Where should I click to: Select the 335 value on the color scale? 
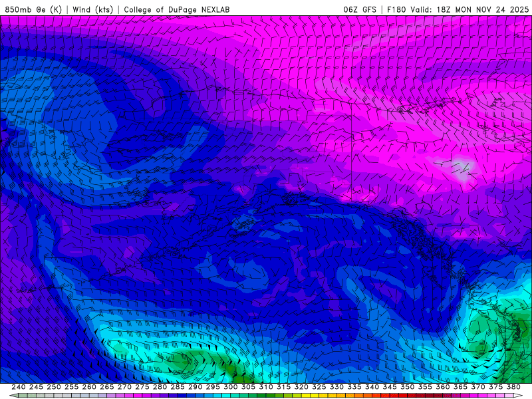[354, 387]
